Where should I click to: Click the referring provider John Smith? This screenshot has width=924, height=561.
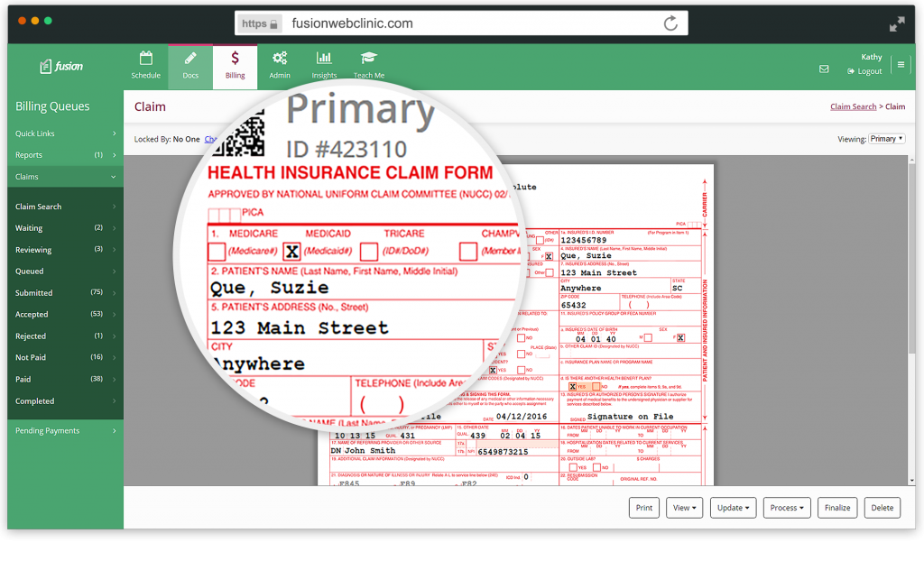click(370, 451)
